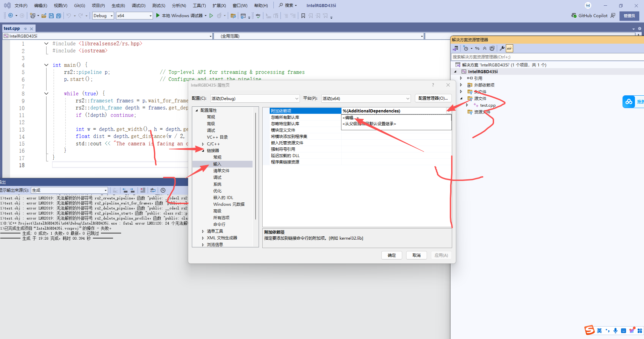This screenshot has width=644, height=339.
Task: Collapse the 链接器 node
Action: [x=203, y=151]
